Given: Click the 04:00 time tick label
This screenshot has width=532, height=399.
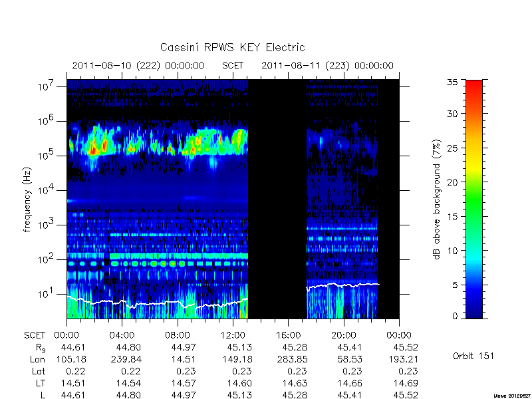Looking at the screenshot, I should pyautogui.click(x=122, y=335).
